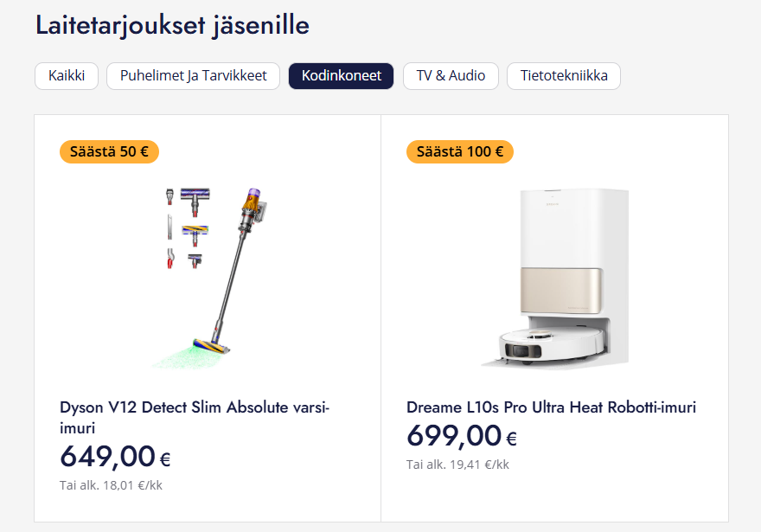The width and height of the screenshot is (761, 532).
Task: Select the Tai alk. 19,41 €/kk monthly offer
Action: (x=457, y=465)
